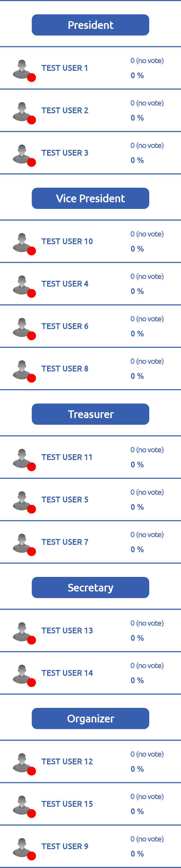Click the Vice President header button
Image resolution: width=181 pixels, height=868 pixels.
[91, 199]
